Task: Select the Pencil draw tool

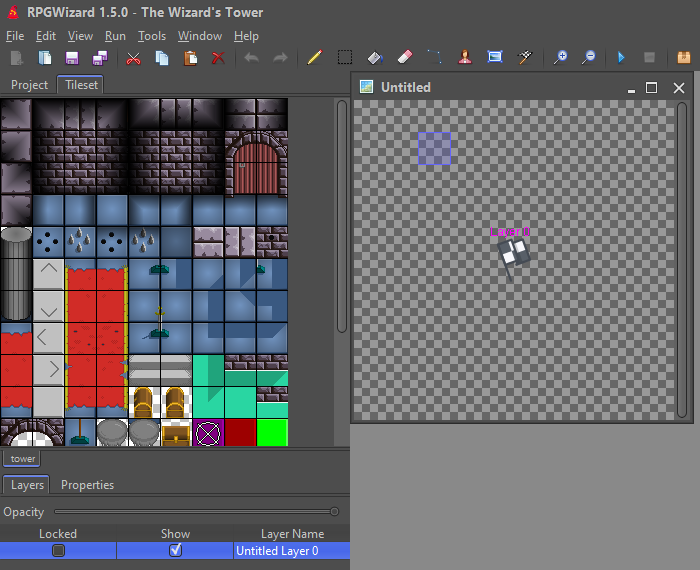Action: click(x=314, y=58)
